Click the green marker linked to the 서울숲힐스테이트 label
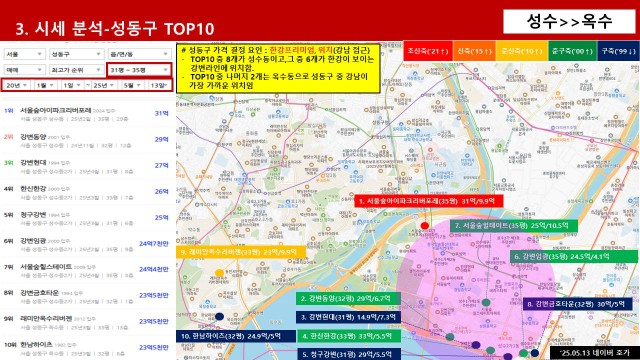Image resolution: width=640 pixels, height=360 pixels. (x=486, y=302)
